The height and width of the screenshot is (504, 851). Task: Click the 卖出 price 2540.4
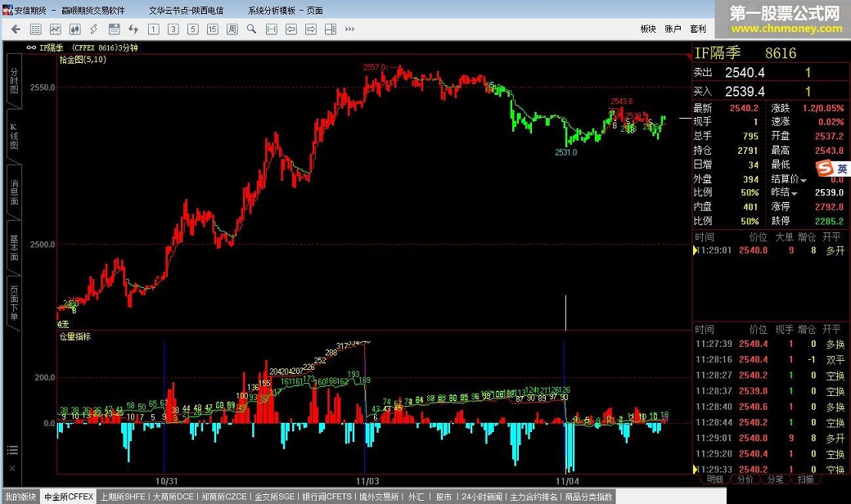click(x=745, y=72)
